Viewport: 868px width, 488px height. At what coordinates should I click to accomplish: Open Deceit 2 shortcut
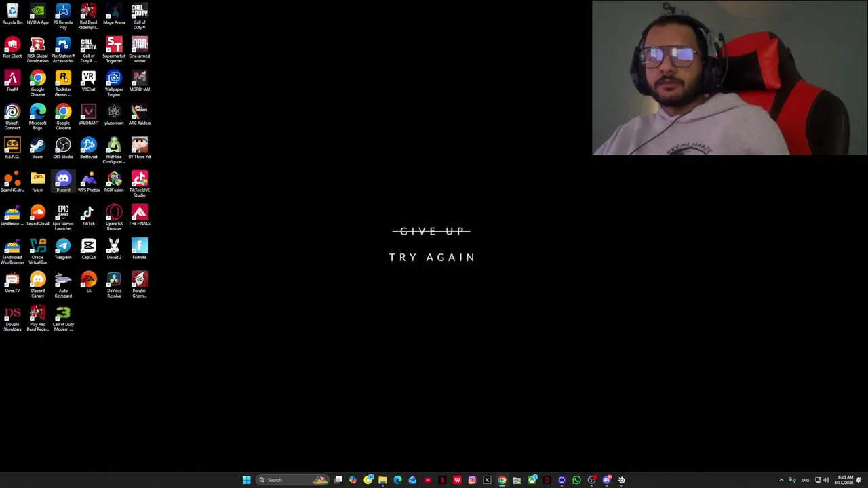[x=114, y=249]
